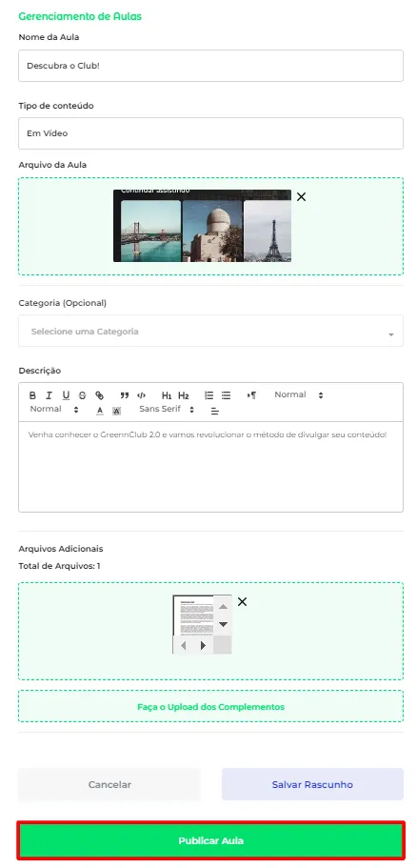Image resolution: width=417 pixels, height=868 pixels.
Task: Focus the Nome da Aula field
Action: pyautogui.click(x=210, y=66)
